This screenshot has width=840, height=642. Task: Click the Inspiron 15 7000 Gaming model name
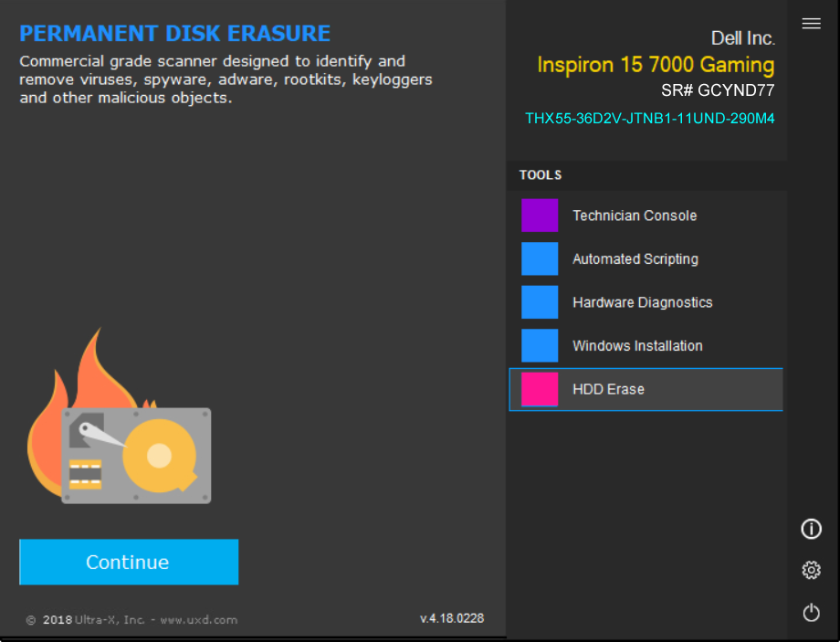point(656,65)
